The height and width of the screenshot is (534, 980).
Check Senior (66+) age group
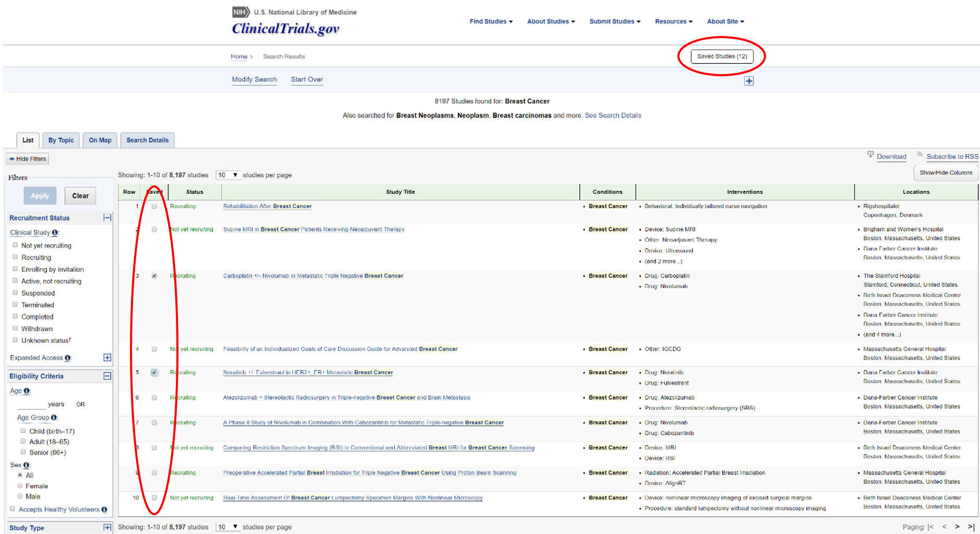pyautogui.click(x=23, y=452)
